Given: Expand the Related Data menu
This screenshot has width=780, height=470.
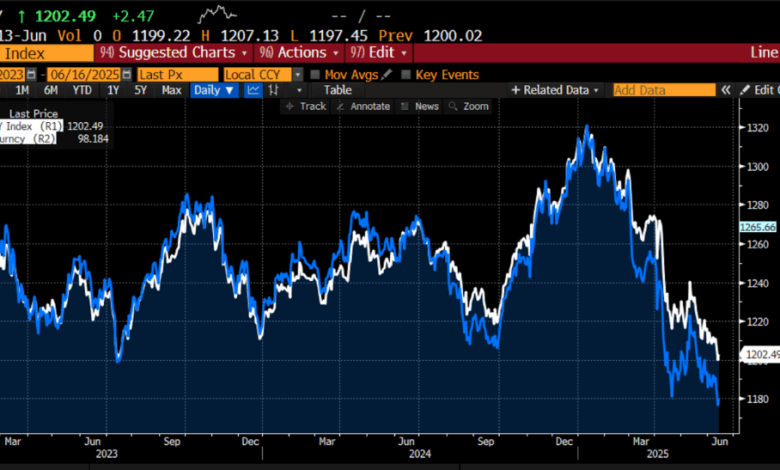Looking at the screenshot, I should pos(555,90).
